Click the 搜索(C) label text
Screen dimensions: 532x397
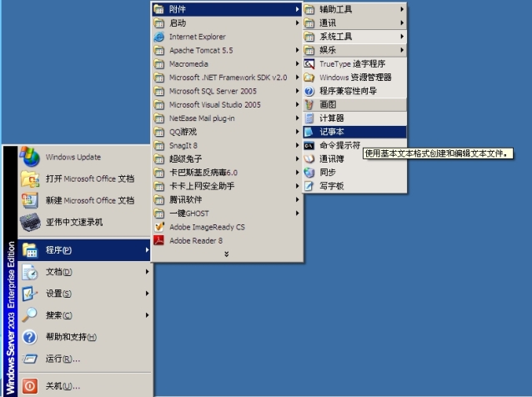click(58, 315)
